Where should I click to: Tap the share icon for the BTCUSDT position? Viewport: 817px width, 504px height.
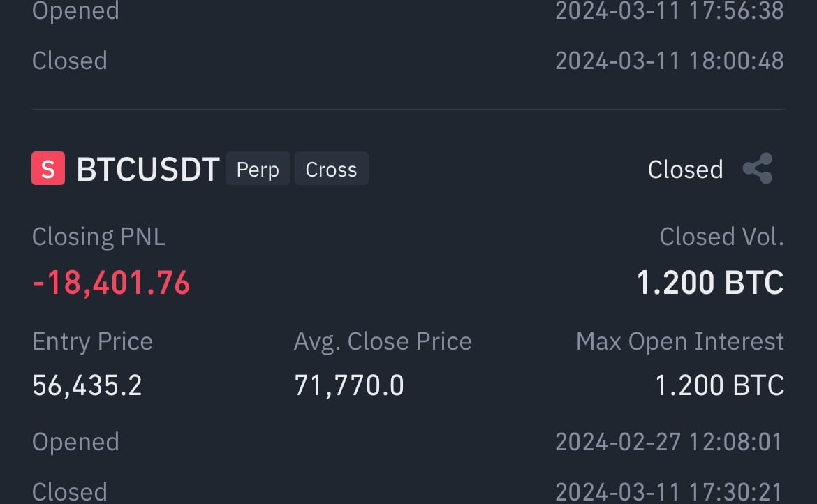757,169
